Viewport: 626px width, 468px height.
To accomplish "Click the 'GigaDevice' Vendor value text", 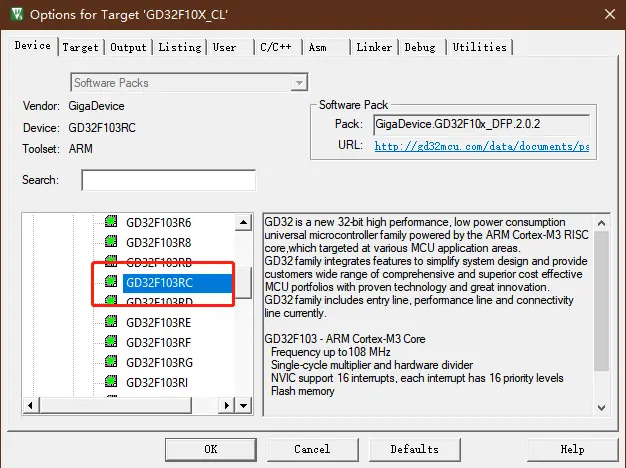I will coord(96,106).
